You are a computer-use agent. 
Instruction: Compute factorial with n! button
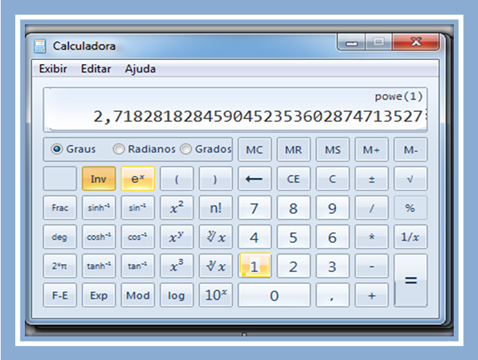click(216, 208)
